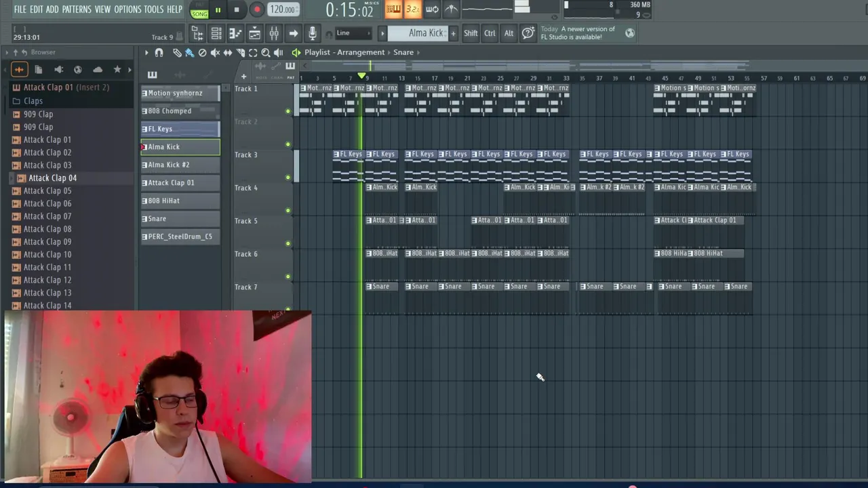
Task: Select the Delete tool in playlist toolbar
Action: (x=202, y=53)
